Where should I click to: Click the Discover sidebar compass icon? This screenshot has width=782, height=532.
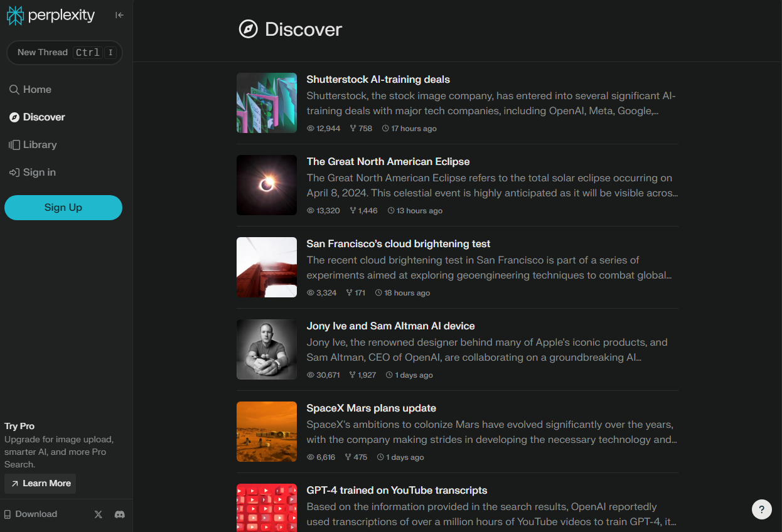(x=14, y=117)
